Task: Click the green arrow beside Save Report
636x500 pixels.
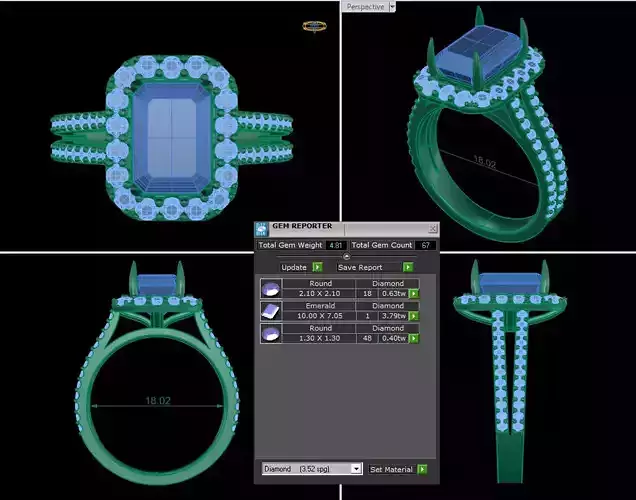Action: click(408, 267)
